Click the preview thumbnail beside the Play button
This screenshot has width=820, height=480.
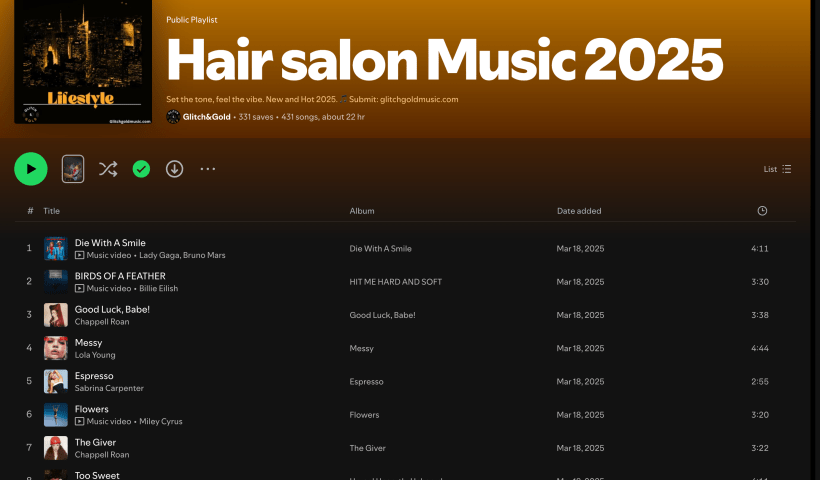coord(73,169)
